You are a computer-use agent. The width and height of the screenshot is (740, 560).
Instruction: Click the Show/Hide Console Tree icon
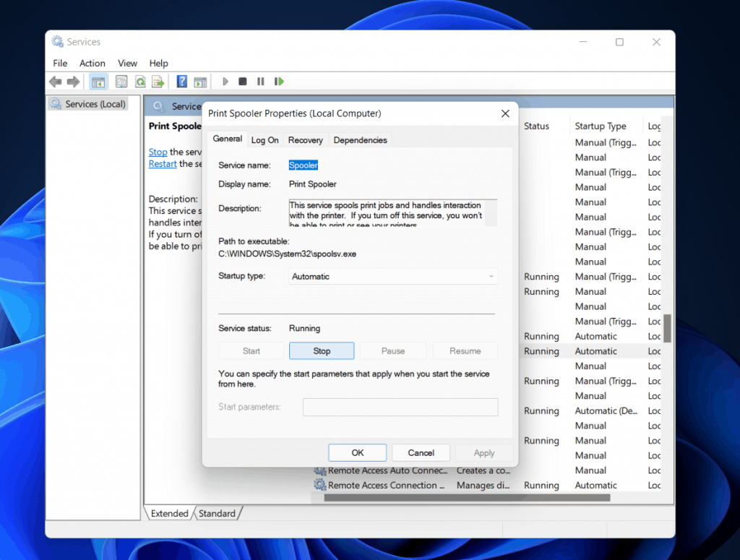pyautogui.click(x=99, y=82)
